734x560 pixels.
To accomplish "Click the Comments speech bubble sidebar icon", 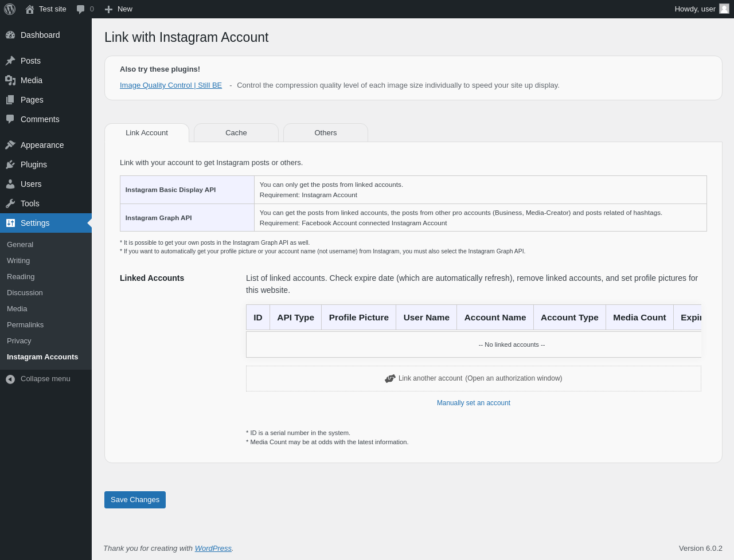I will 10,119.
